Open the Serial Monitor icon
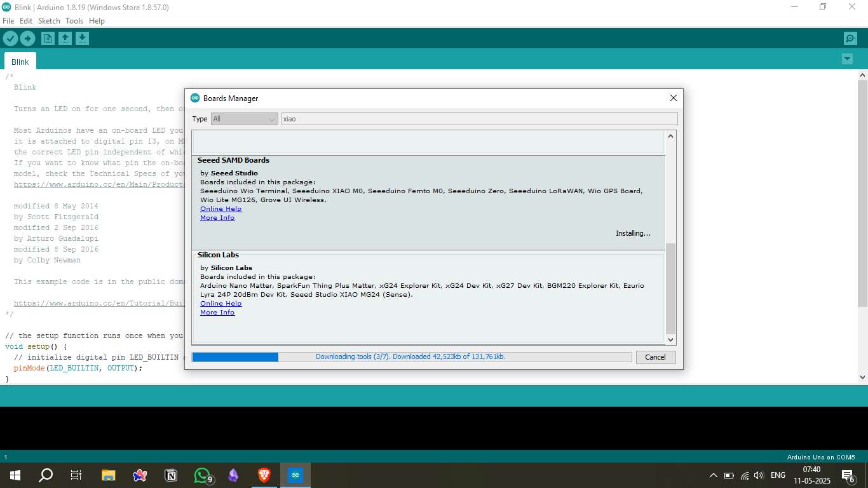Viewport: 868px width, 488px height. click(x=850, y=39)
